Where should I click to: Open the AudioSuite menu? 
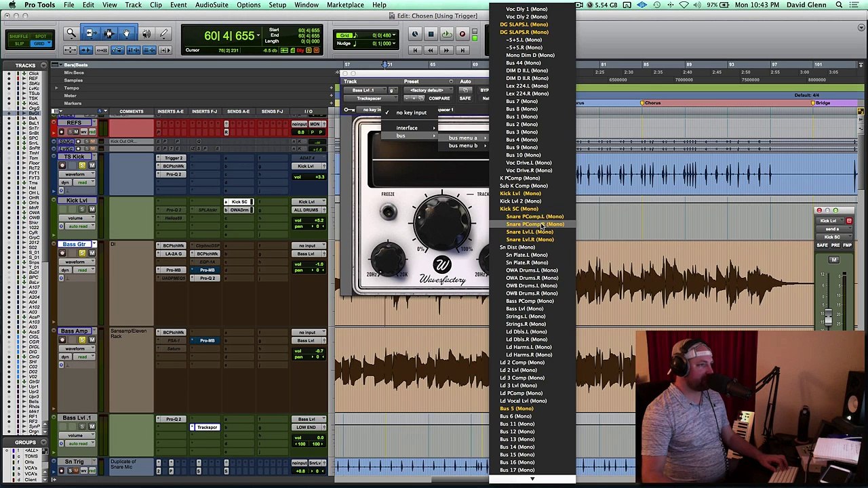coord(212,5)
